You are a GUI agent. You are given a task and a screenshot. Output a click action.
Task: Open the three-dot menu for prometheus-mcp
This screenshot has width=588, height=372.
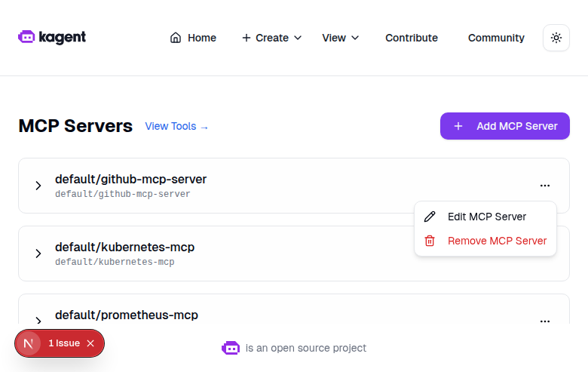pyautogui.click(x=545, y=321)
